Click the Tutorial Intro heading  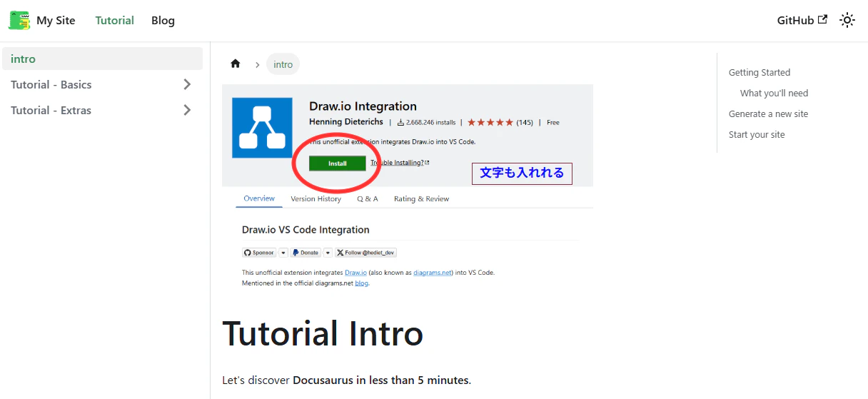[323, 333]
